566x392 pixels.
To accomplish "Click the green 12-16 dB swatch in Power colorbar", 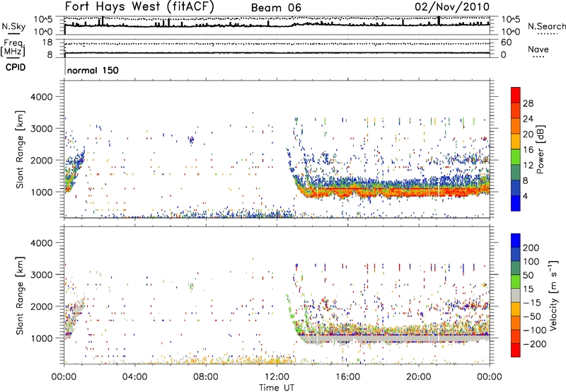I will (516, 157).
